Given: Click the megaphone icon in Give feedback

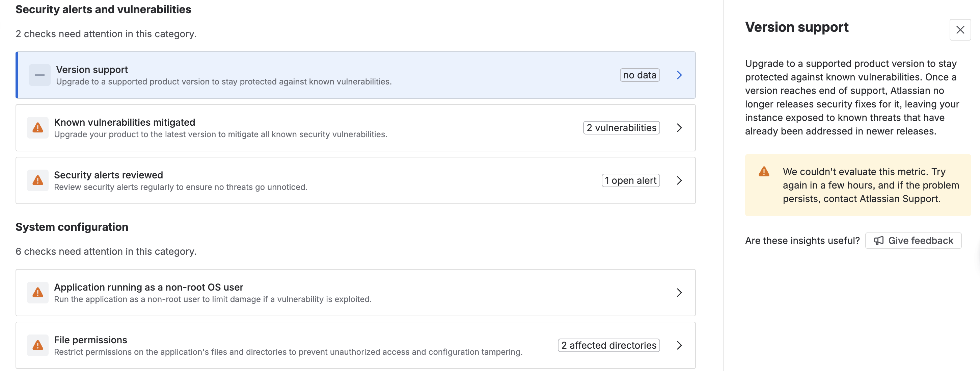Looking at the screenshot, I should 878,241.
